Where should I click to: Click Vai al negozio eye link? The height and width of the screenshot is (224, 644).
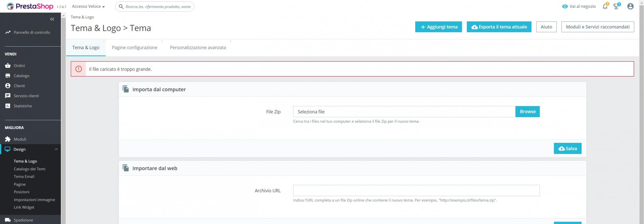[579, 6]
